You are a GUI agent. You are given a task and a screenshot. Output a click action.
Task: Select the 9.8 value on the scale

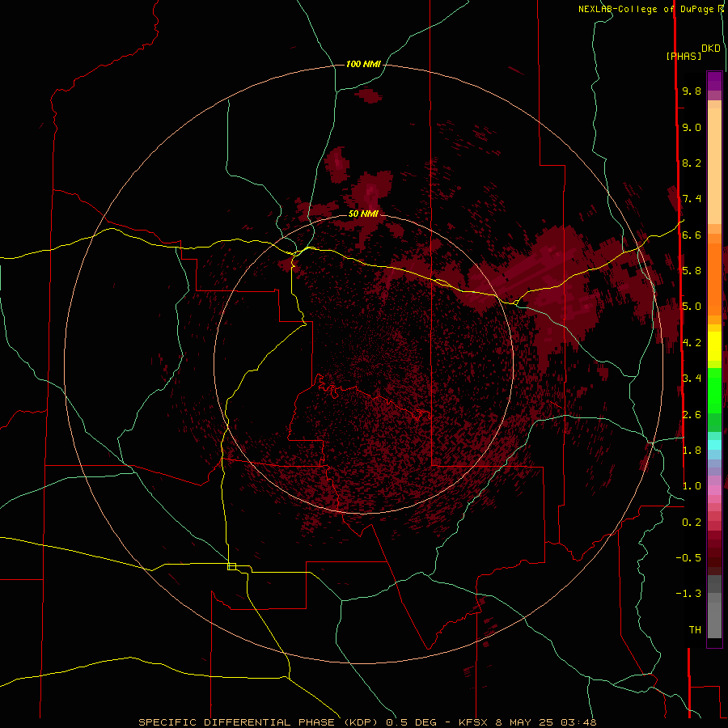[x=692, y=91]
